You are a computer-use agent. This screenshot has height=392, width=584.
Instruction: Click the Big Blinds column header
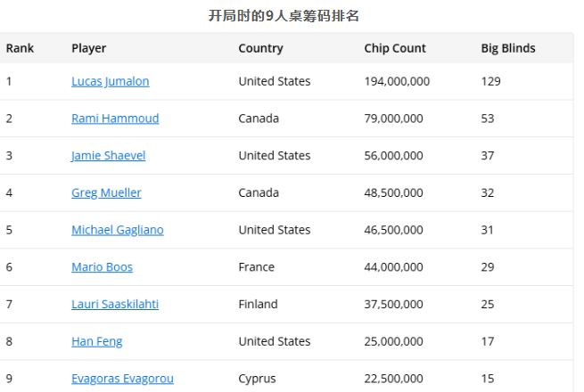pos(508,48)
